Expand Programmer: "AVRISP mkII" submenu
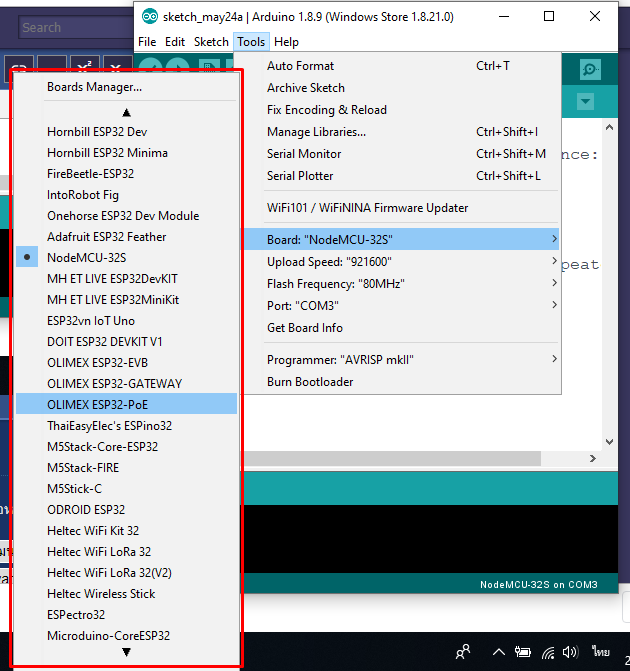Image resolution: width=630 pixels, height=671 pixels. click(x=401, y=359)
